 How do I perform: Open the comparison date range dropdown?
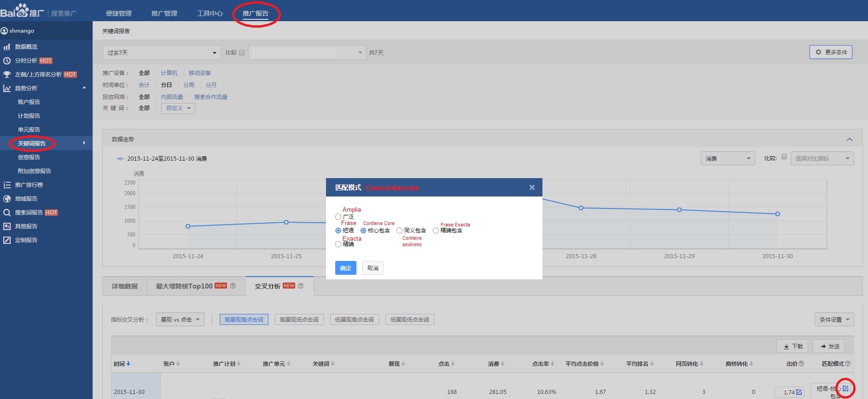[307, 52]
